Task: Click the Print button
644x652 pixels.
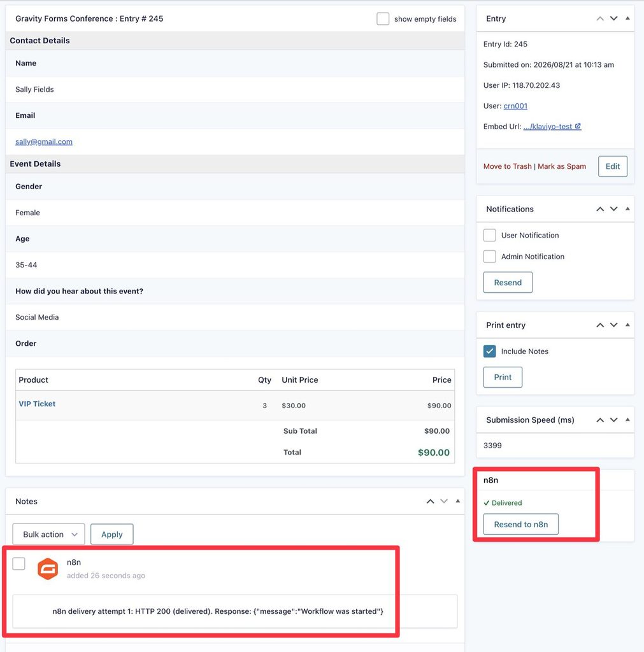Action: (x=503, y=377)
